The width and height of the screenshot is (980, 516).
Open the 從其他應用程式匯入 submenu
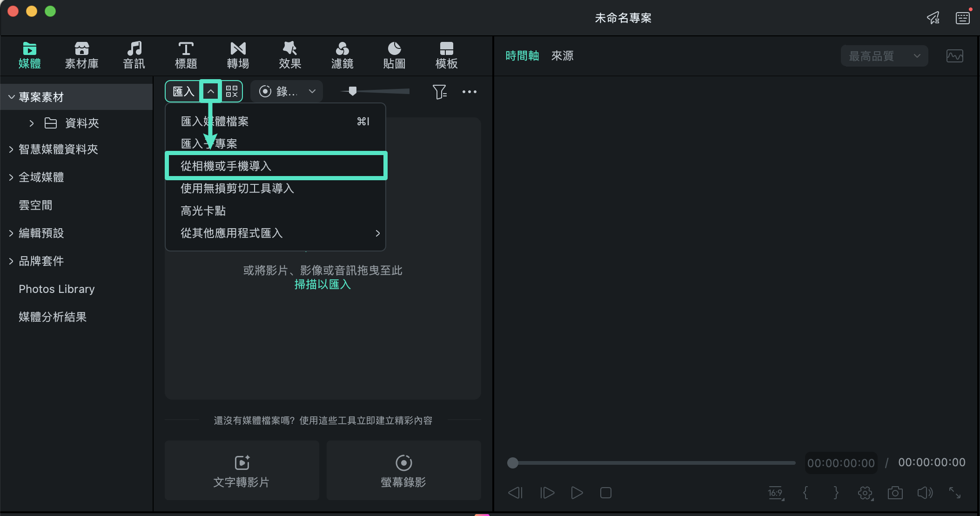click(x=275, y=233)
